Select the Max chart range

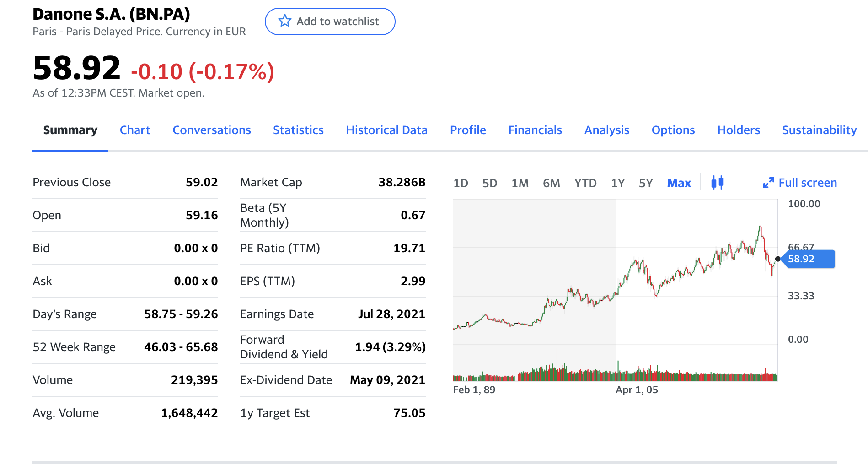[x=679, y=183]
